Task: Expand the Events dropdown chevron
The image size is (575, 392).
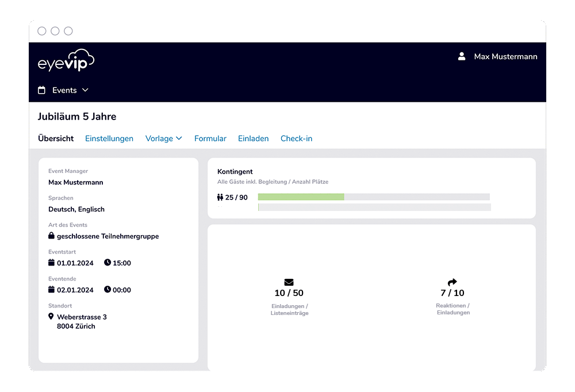Action: pos(85,90)
